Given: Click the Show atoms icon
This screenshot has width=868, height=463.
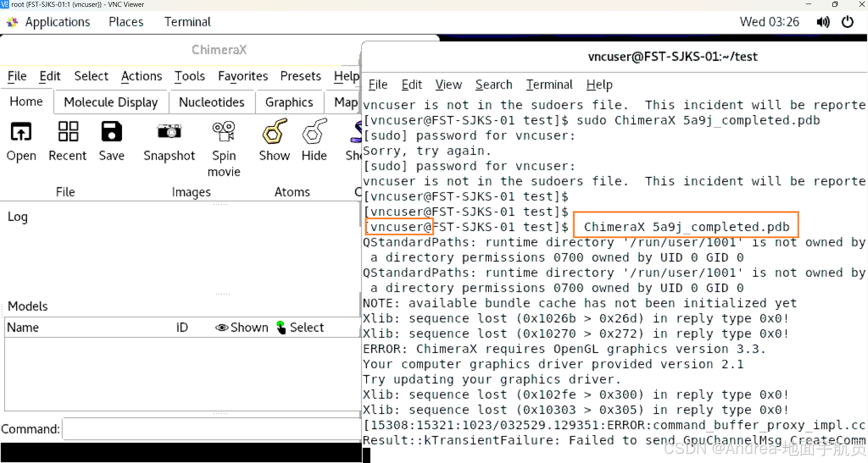Looking at the screenshot, I should coord(274,132).
